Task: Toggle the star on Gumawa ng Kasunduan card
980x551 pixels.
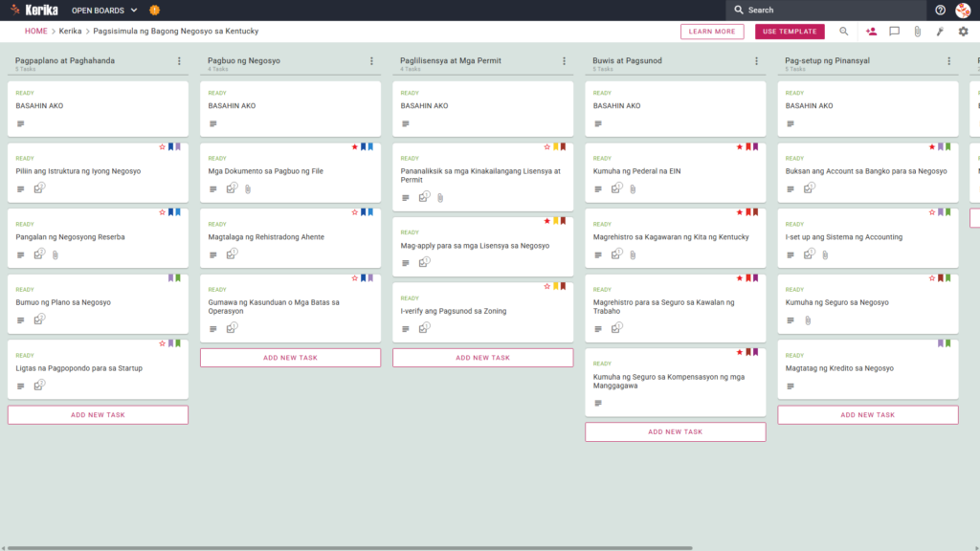Action: coord(355,278)
